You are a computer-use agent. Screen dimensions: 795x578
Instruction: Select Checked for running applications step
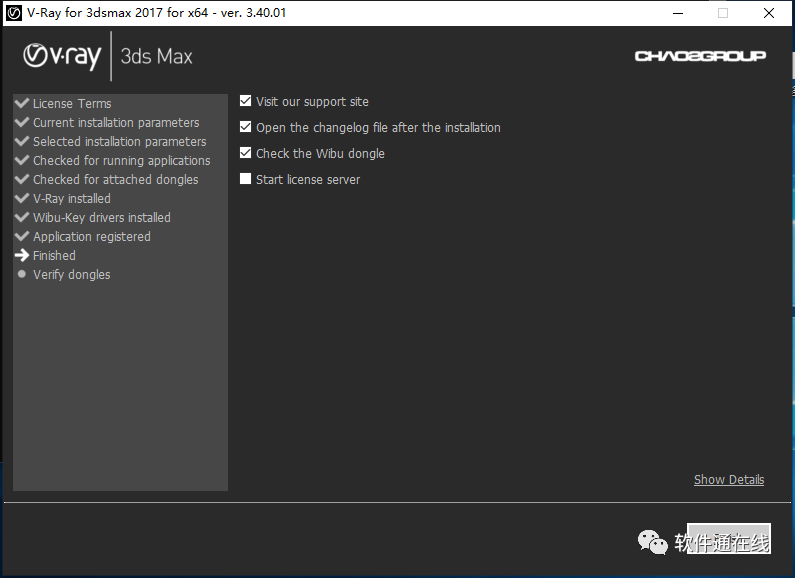pos(122,161)
